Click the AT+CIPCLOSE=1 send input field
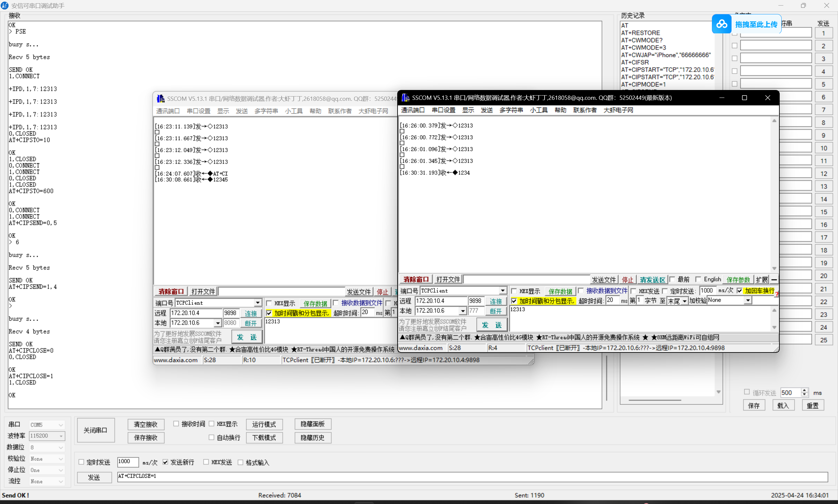The height and width of the screenshot is (504, 838). (472, 476)
